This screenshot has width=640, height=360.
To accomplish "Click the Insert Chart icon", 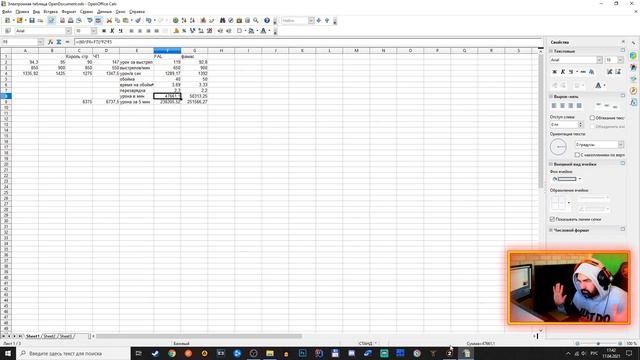I will (203, 20).
